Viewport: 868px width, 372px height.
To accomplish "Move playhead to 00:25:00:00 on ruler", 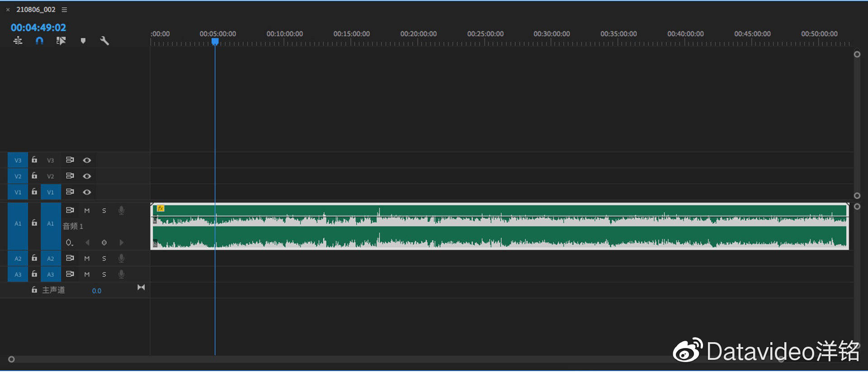I will [x=485, y=42].
